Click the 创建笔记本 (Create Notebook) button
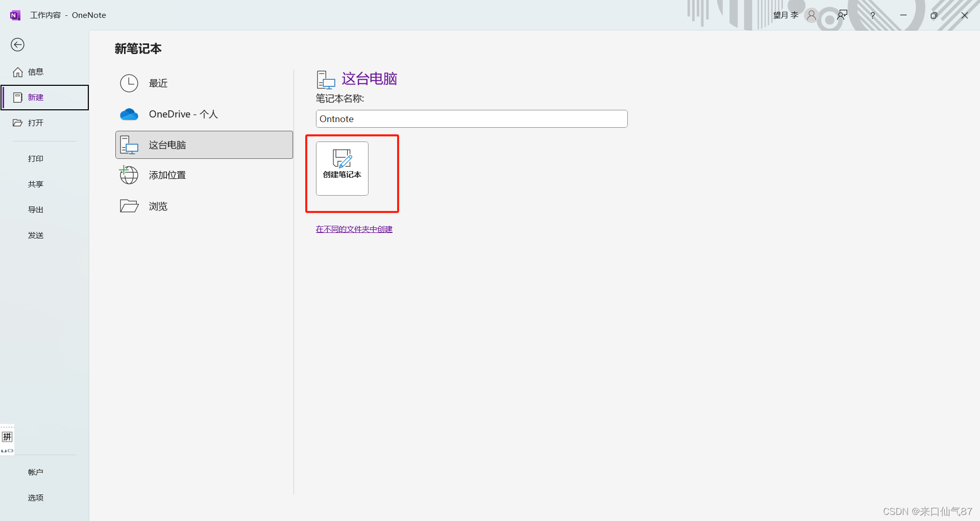The width and height of the screenshot is (980, 521). [x=342, y=169]
